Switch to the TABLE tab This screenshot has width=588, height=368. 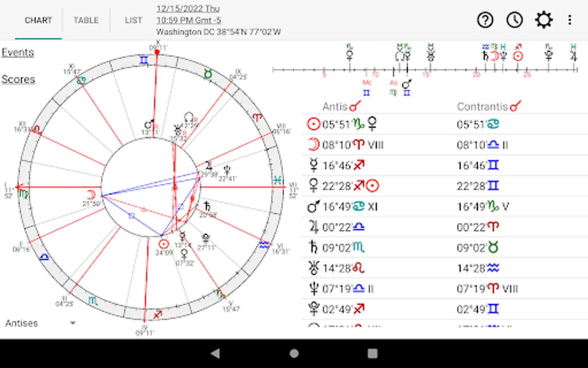coord(86,20)
